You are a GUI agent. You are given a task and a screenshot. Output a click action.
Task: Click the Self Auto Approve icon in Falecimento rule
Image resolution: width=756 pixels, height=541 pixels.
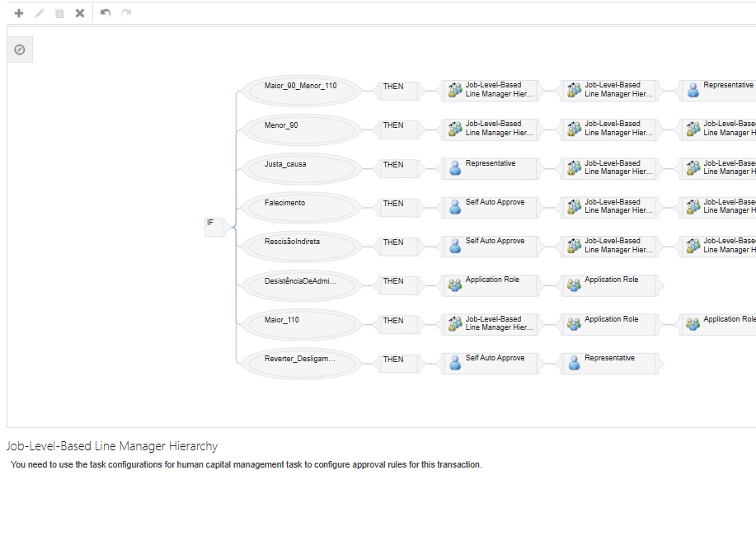pos(455,207)
